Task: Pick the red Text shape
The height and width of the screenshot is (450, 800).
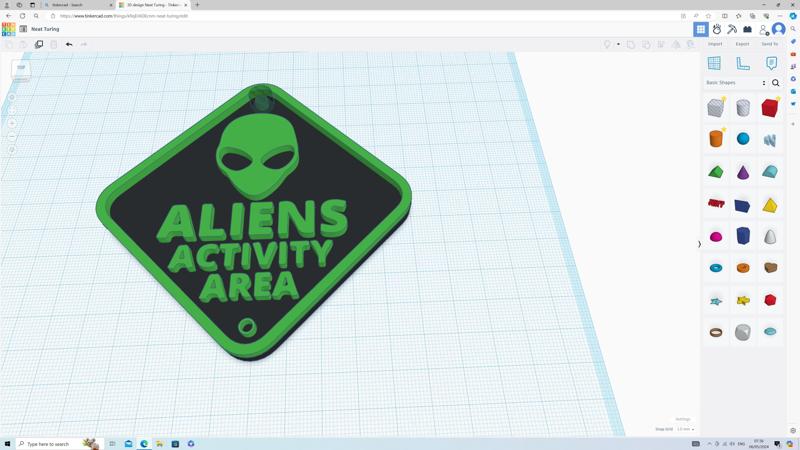Action: pyautogui.click(x=716, y=204)
